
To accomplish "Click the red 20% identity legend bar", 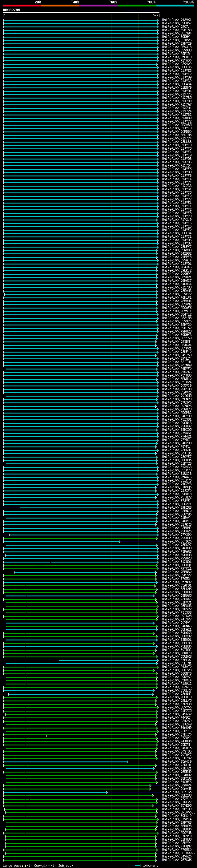I will click(x=22, y=6).
